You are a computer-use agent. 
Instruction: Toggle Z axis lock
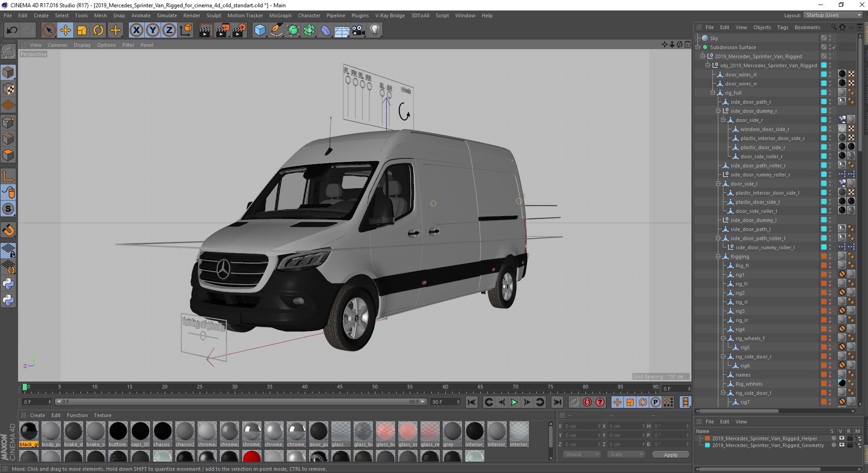(x=169, y=30)
